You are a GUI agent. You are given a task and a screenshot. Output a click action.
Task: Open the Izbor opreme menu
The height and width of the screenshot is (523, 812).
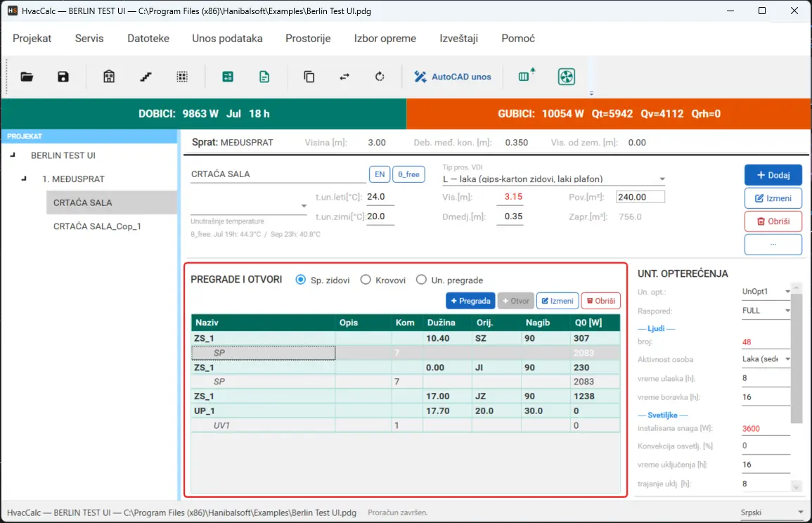385,39
